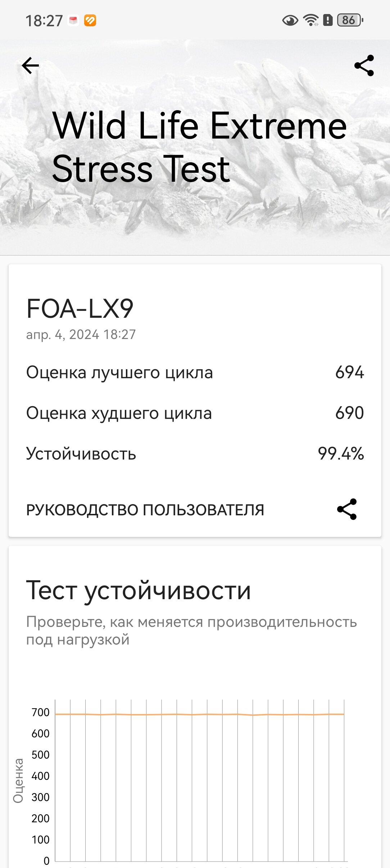This screenshot has width=390, height=868.
Task: Tap the orange notification app icon
Action: point(90,21)
